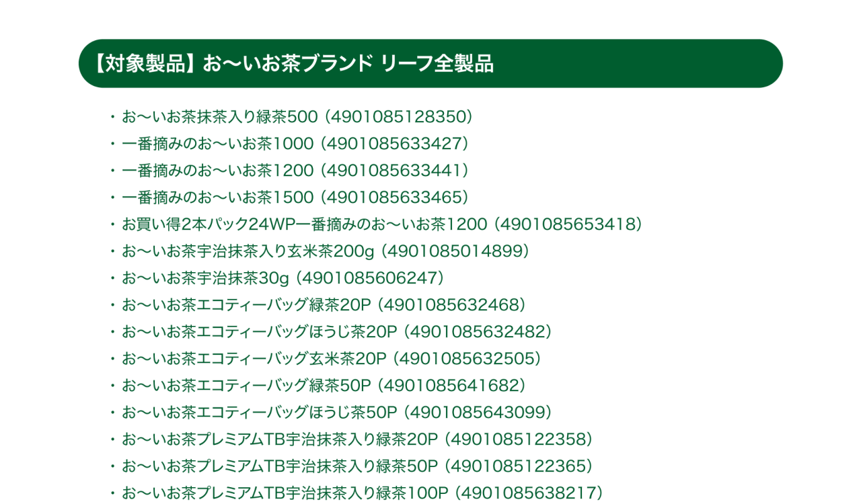Click the 【対象製品】お〜いお茶ブランド リーフ全製品 header
The height and width of the screenshot is (504, 861).
coord(430,63)
